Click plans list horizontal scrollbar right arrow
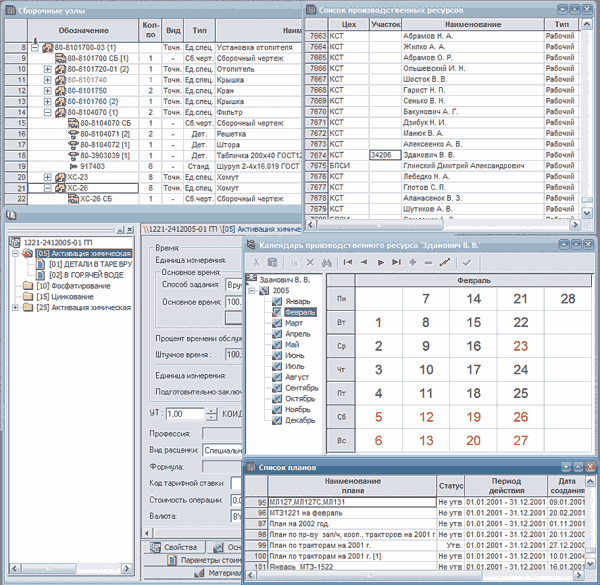The width and height of the screenshot is (600, 585). [579, 575]
